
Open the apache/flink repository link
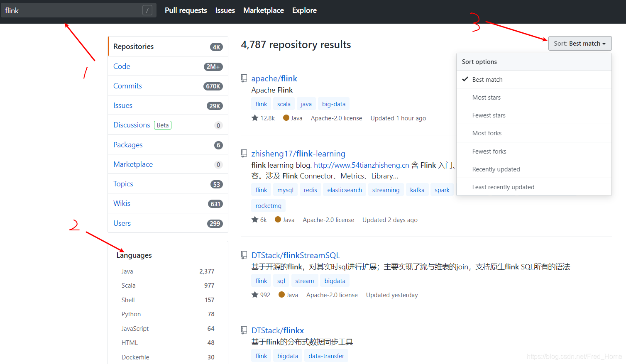tap(274, 78)
